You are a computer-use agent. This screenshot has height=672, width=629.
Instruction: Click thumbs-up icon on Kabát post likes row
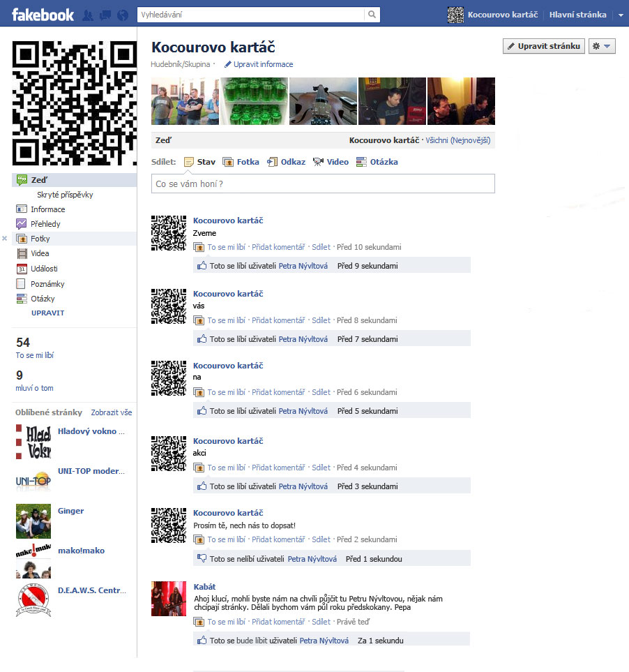point(202,641)
